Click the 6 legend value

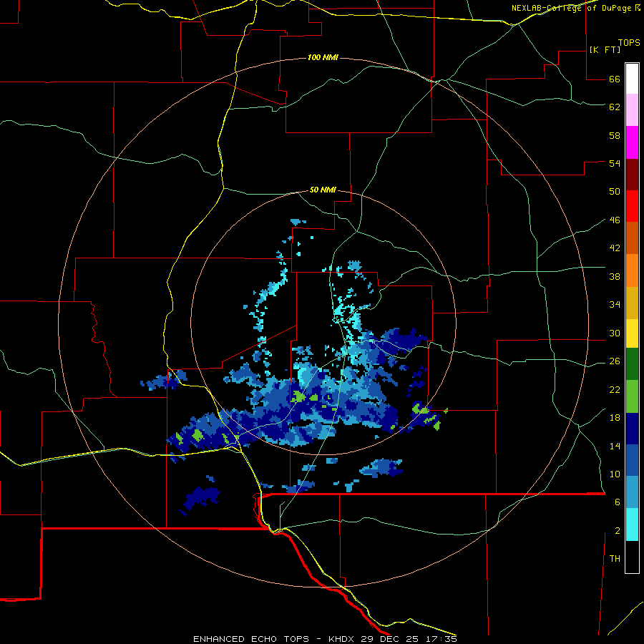[x=618, y=502]
